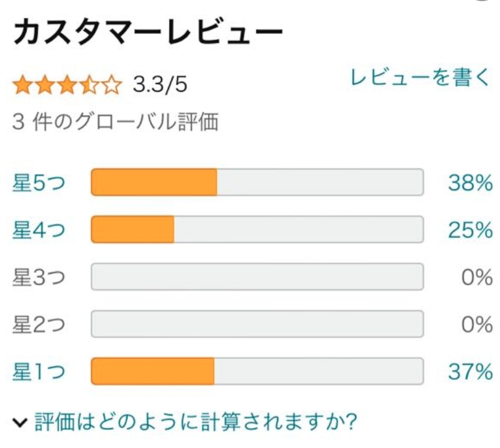Filter by the 37% one-star percentage
The width and height of the screenshot is (500, 448).
click(470, 372)
